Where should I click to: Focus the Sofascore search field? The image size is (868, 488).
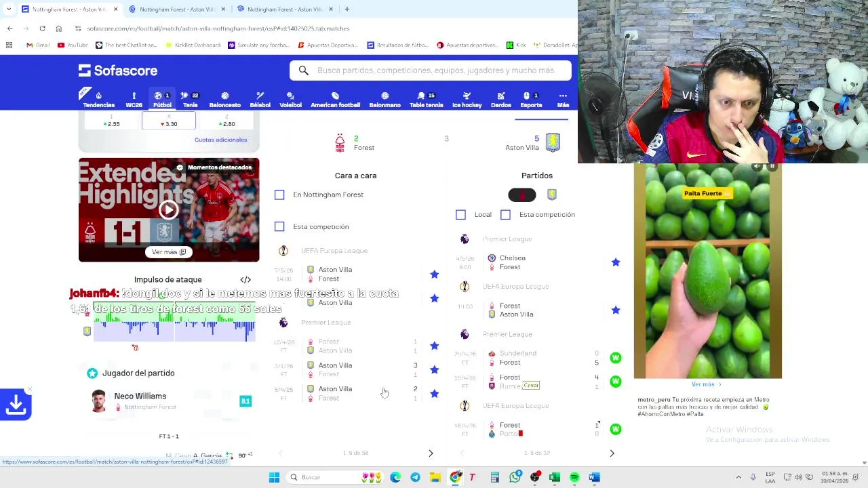coord(431,70)
